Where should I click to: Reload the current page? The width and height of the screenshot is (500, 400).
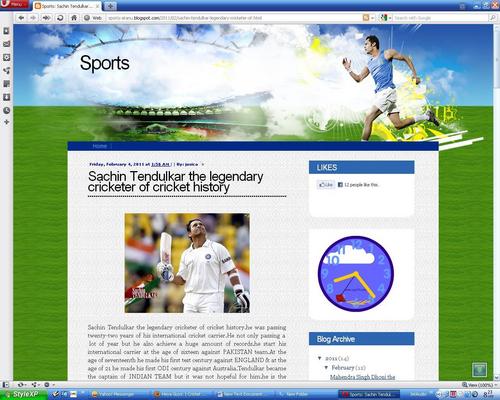tap(60, 18)
